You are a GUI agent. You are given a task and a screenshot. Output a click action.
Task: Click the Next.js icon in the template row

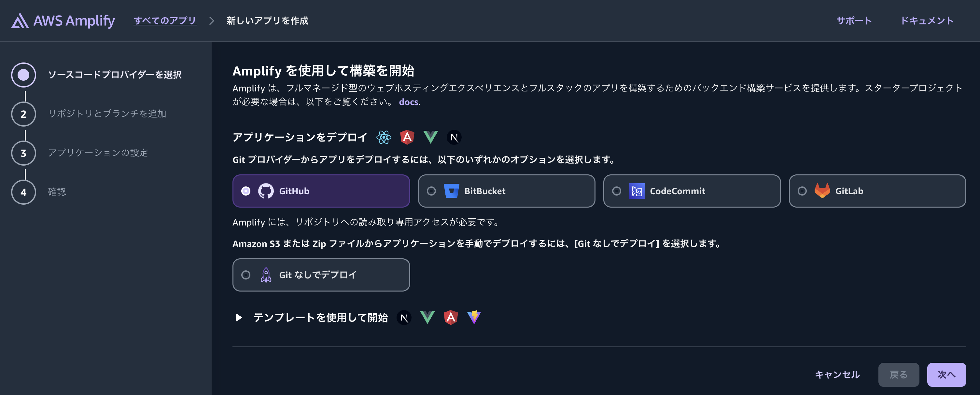[x=404, y=318]
